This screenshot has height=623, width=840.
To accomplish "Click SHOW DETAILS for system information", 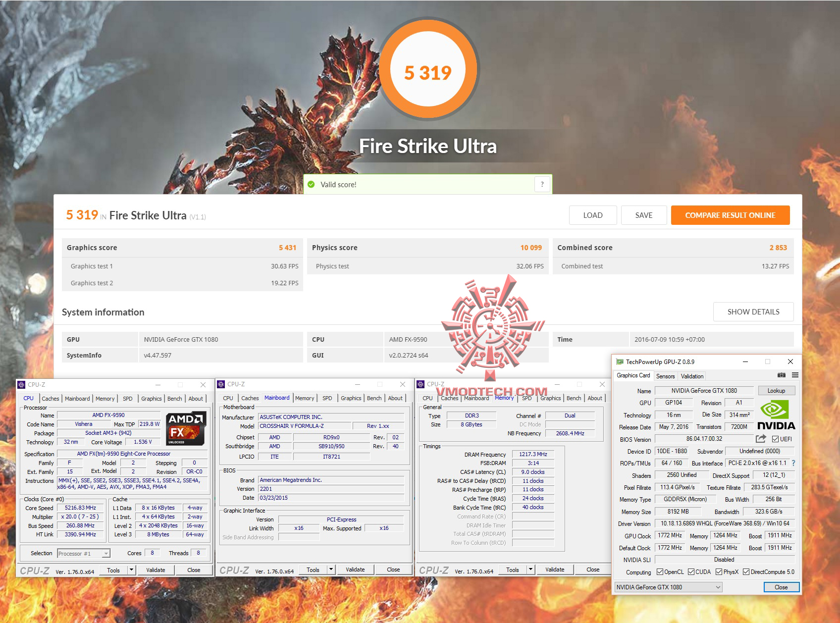I will point(753,312).
